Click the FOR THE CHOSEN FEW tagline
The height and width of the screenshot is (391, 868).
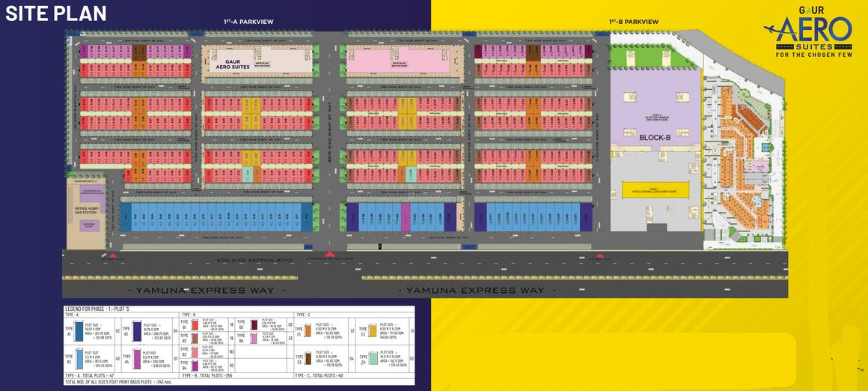[813, 55]
